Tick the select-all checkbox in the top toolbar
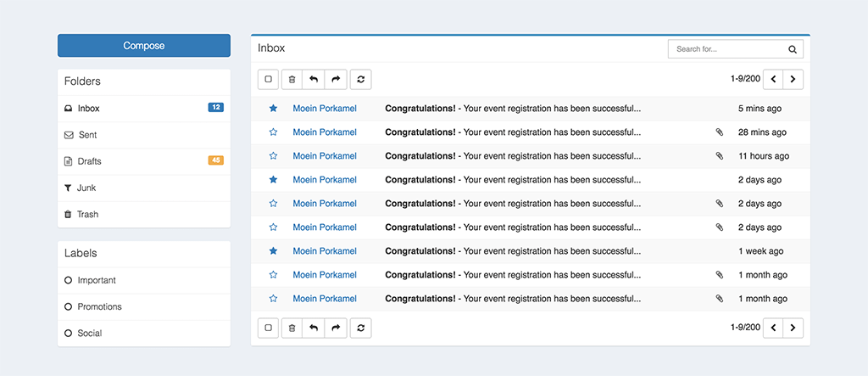This screenshot has width=868, height=376. [269, 79]
